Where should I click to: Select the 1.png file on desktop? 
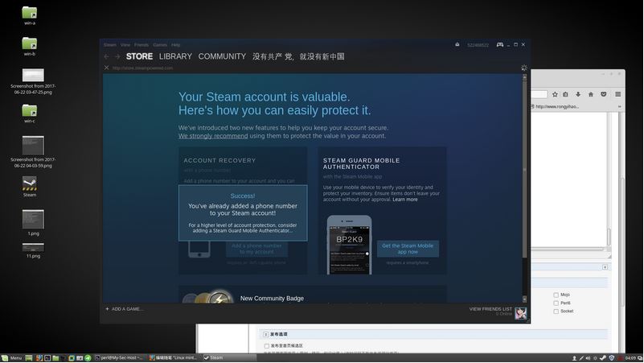pyautogui.click(x=33, y=219)
